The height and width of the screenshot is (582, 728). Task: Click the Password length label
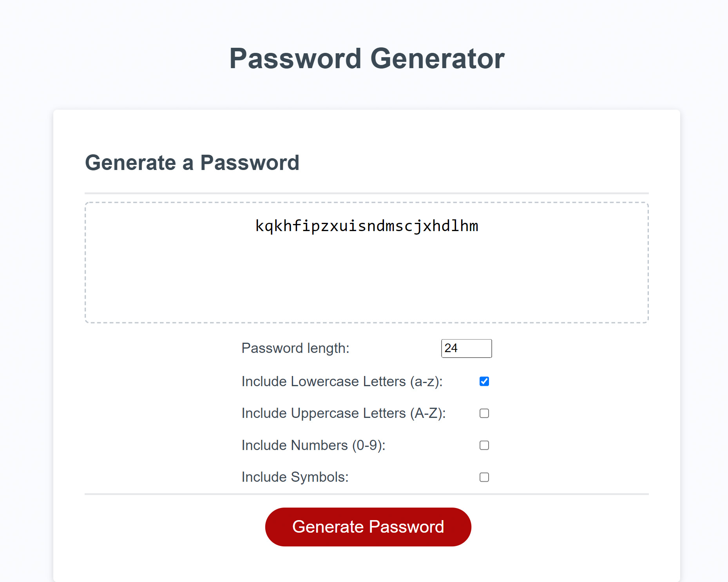(296, 348)
